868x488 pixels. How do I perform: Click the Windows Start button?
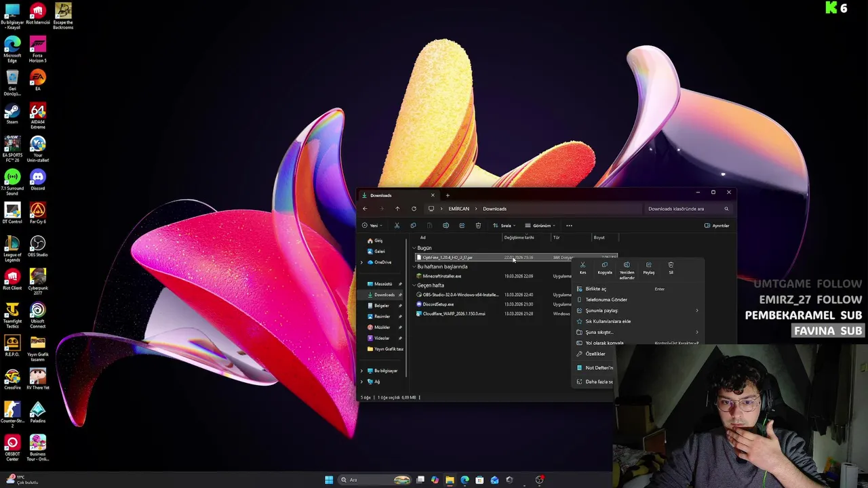pyautogui.click(x=329, y=480)
